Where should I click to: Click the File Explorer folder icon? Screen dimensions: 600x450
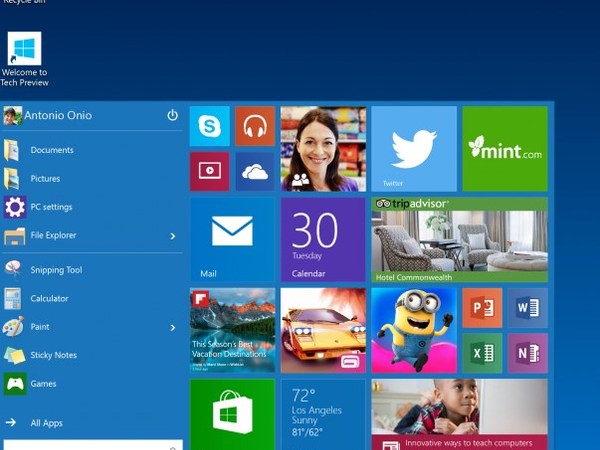[15, 236]
